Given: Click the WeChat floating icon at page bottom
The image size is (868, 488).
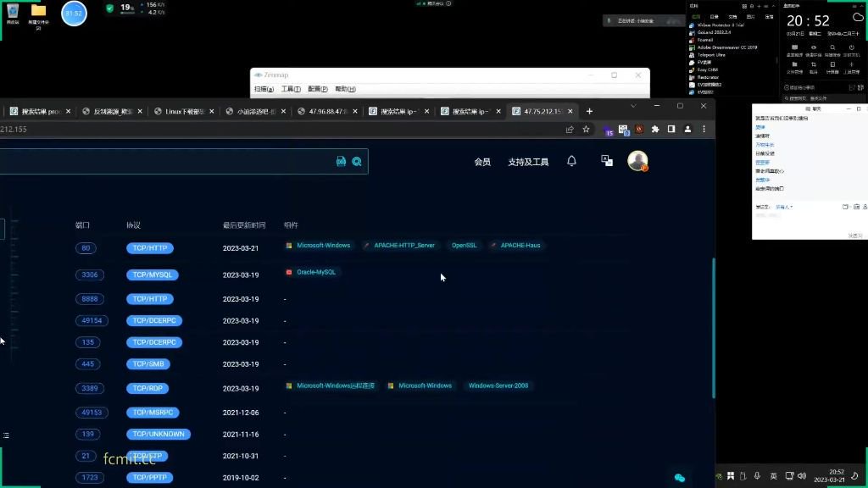Looking at the screenshot, I should pos(680,478).
